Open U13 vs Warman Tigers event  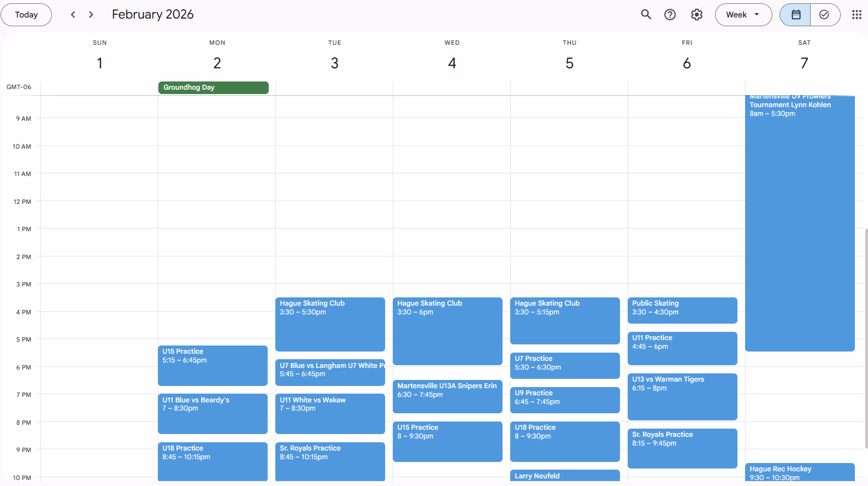click(x=682, y=396)
